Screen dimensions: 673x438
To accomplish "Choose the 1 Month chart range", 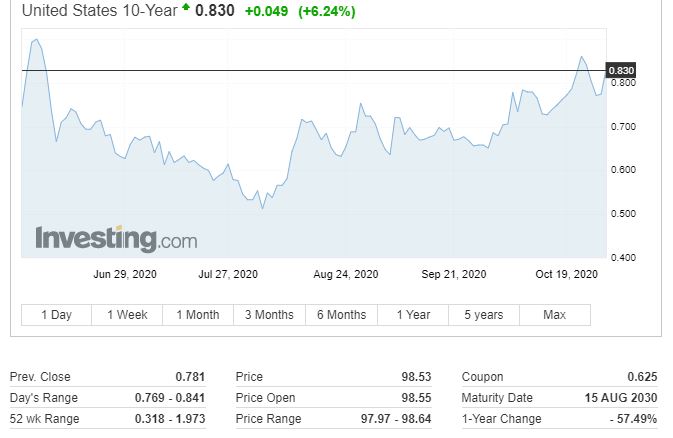I will (198, 315).
